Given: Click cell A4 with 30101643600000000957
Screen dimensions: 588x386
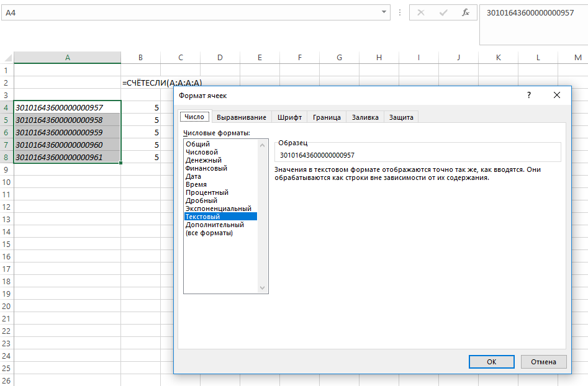Looking at the screenshot, I should (68, 107).
